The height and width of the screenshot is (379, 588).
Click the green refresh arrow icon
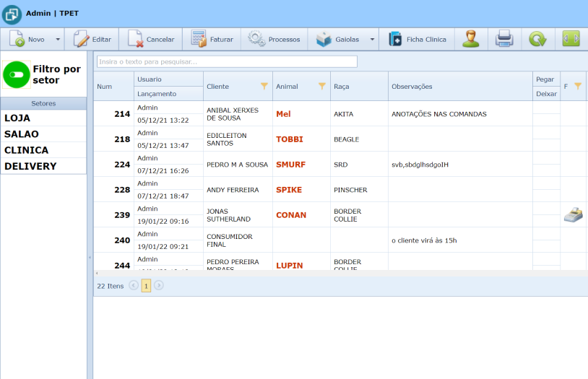point(537,39)
